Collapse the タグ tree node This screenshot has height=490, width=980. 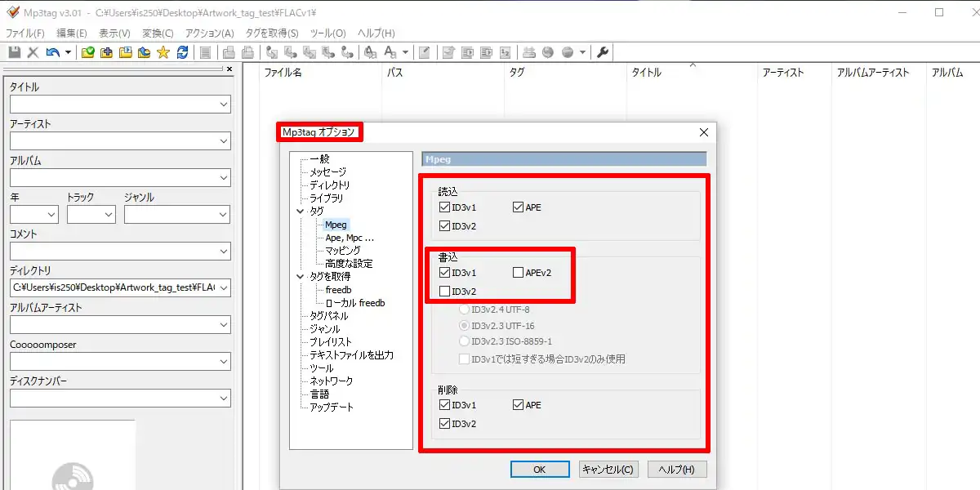301,212
